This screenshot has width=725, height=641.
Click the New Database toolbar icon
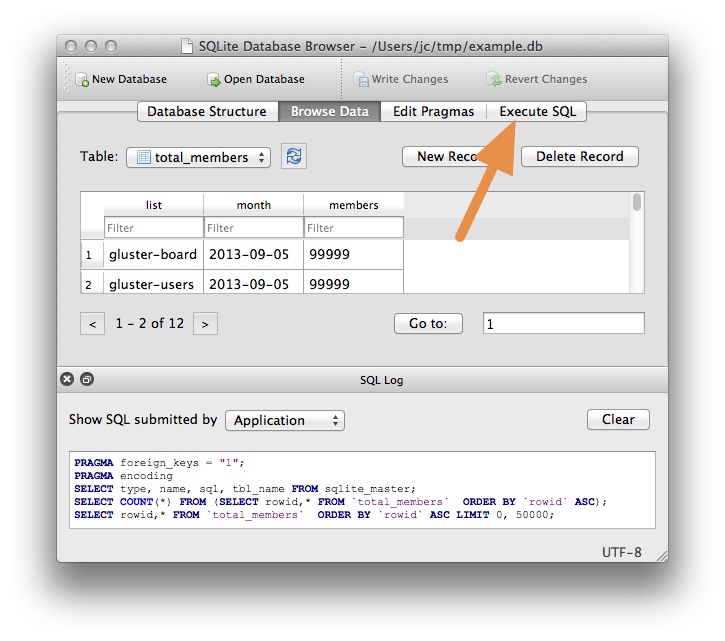(82, 80)
